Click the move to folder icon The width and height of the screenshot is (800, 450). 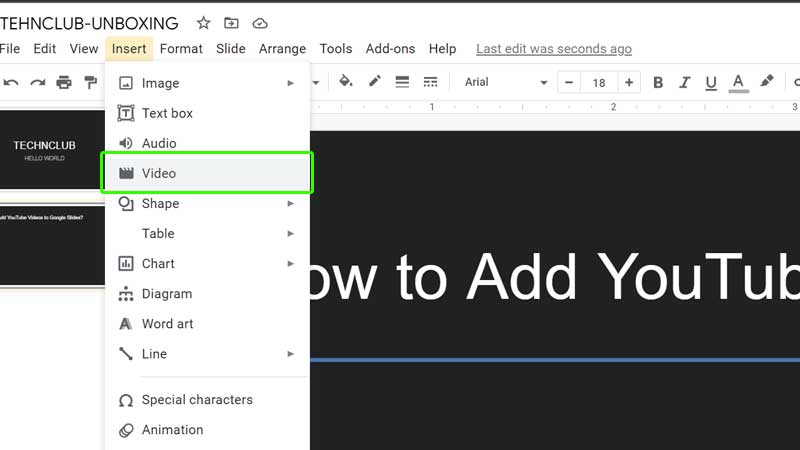[231, 23]
